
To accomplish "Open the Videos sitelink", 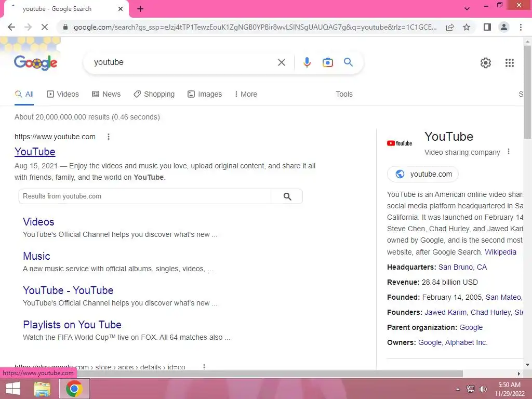I will 38,222.
